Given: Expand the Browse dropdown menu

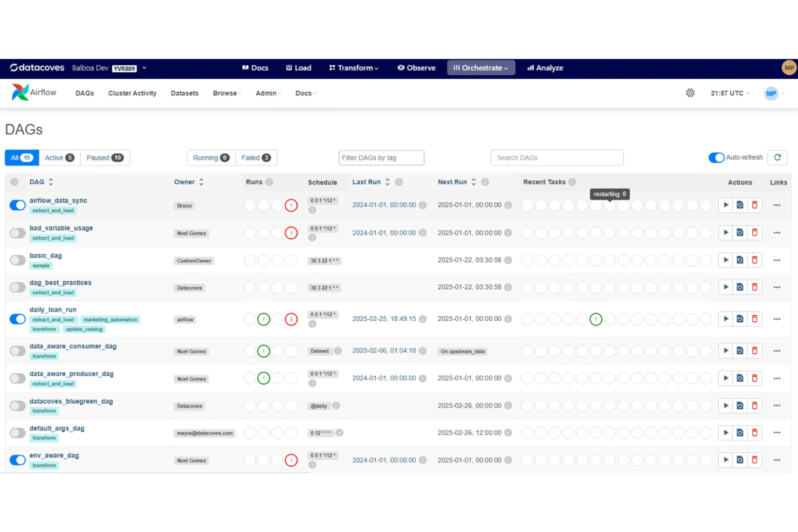Looking at the screenshot, I should [226, 93].
